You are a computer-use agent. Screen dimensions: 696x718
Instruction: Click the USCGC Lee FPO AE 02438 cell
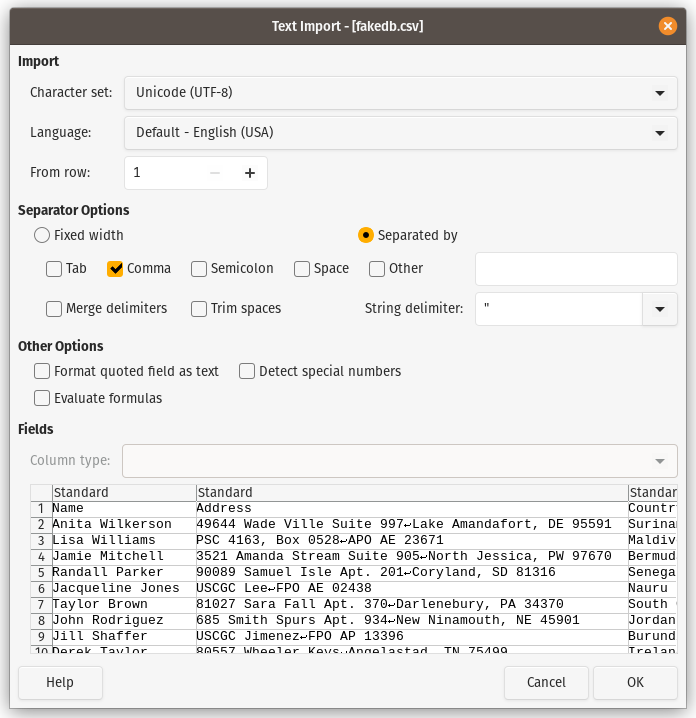pos(412,588)
